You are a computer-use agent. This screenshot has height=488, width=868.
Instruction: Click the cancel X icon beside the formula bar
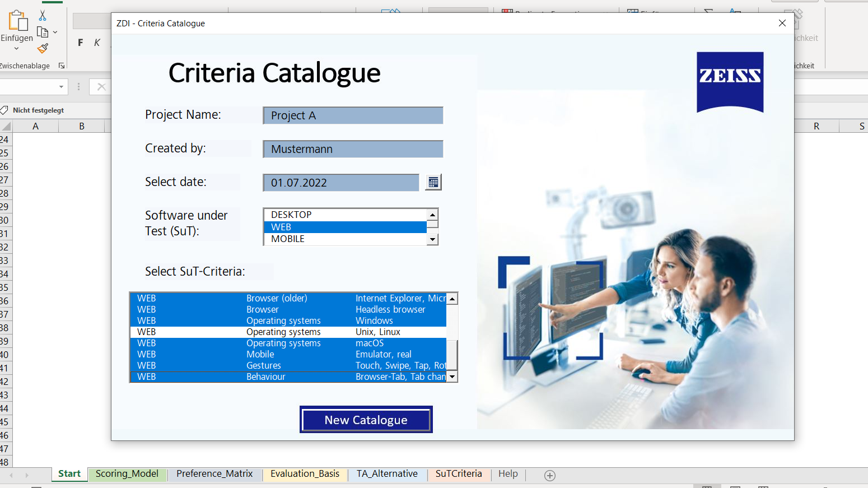[101, 87]
